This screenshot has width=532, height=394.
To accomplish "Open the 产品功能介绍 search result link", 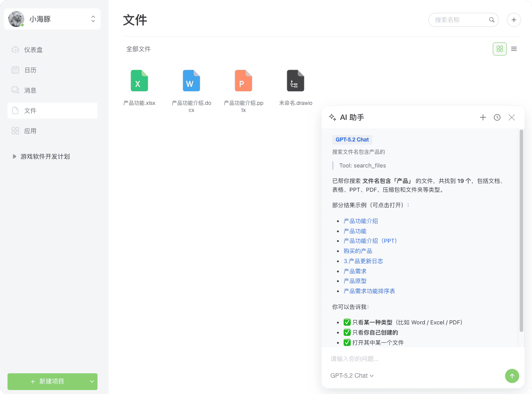I will (x=361, y=221).
